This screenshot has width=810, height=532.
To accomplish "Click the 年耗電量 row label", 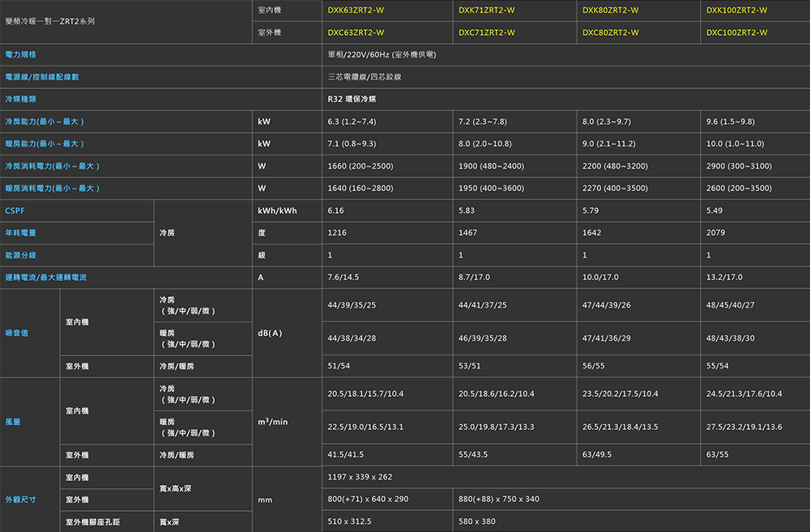I will (x=21, y=233).
